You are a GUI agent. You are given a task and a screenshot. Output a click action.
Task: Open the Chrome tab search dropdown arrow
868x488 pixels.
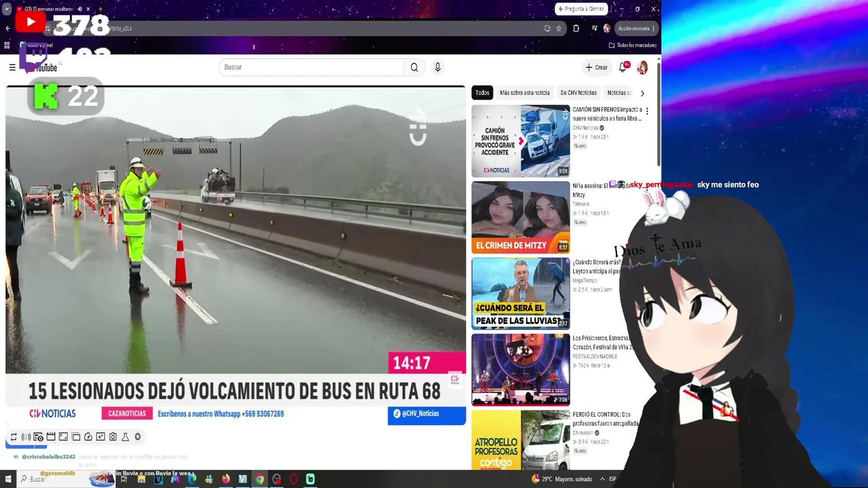pos(7,9)
